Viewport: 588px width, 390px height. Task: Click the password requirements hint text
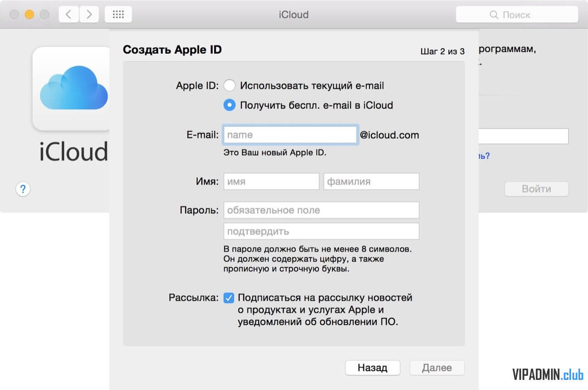tap(317, 259)
